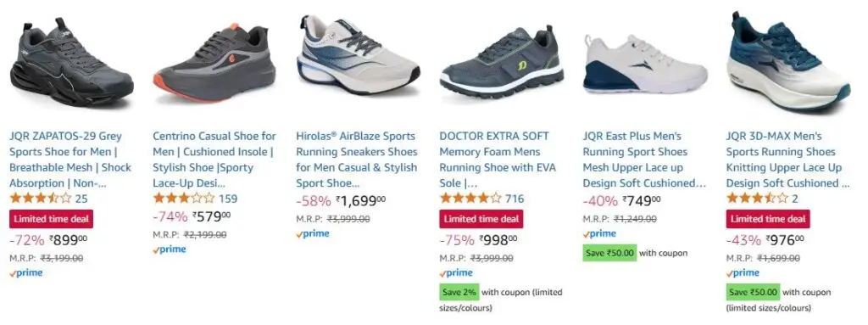The width and height of the screenshot is (868, 325).
Task: View the Hirolas AirBlaze sneaker image
Action: 359,55
